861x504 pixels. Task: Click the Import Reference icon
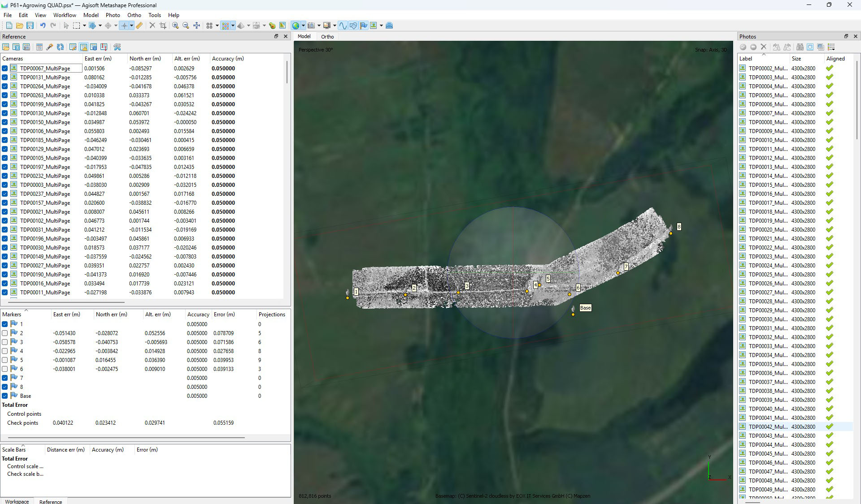6,47
